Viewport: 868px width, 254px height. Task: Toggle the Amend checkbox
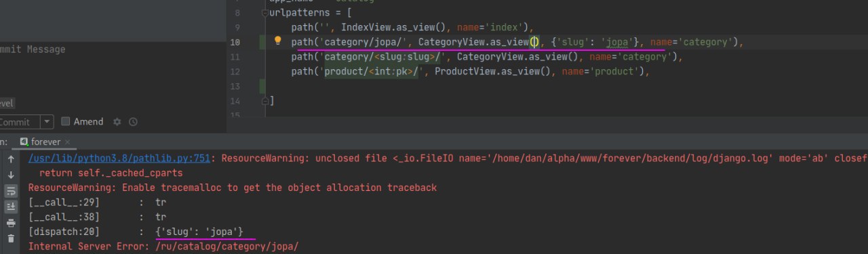[x=66, y=122]
